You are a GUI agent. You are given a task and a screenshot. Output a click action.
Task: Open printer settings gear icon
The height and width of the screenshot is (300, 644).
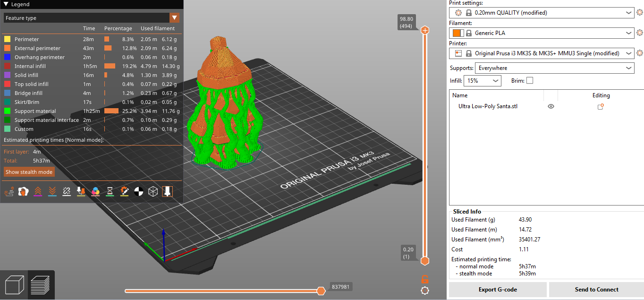point(640,53)
